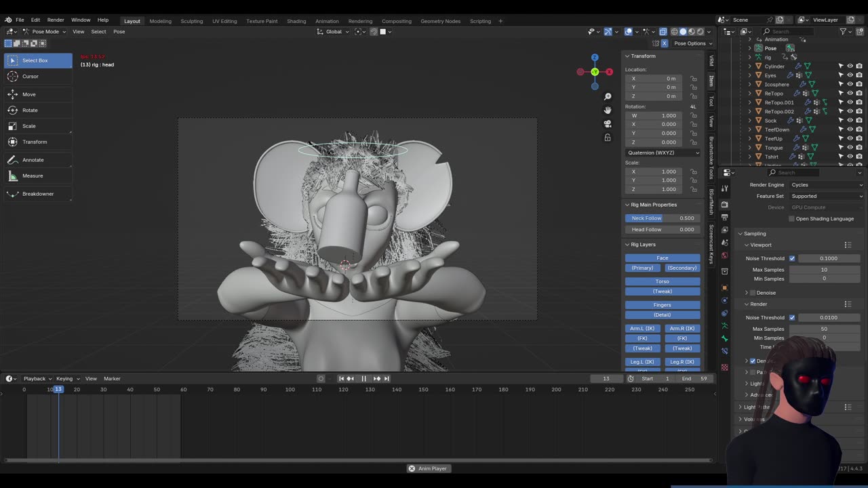Open the Render properties tab icon
Screen dimensions: 868x488
tap(725, 204)
